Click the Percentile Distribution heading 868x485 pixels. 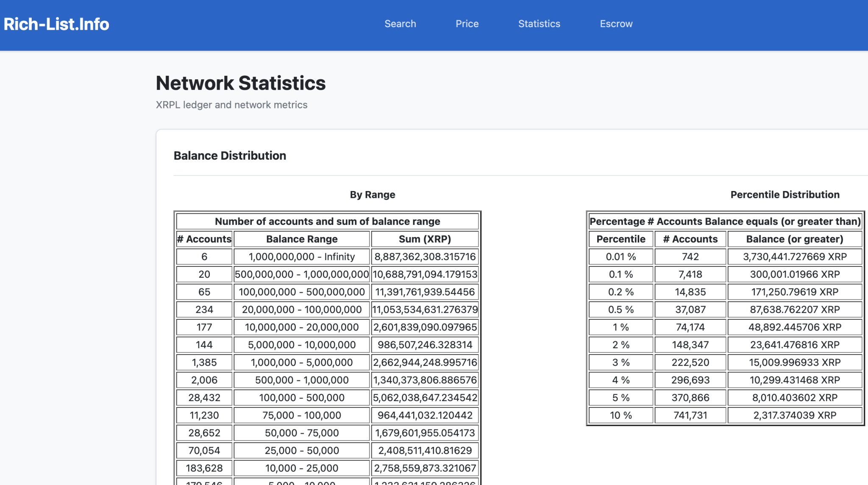[x=785, y=194]
